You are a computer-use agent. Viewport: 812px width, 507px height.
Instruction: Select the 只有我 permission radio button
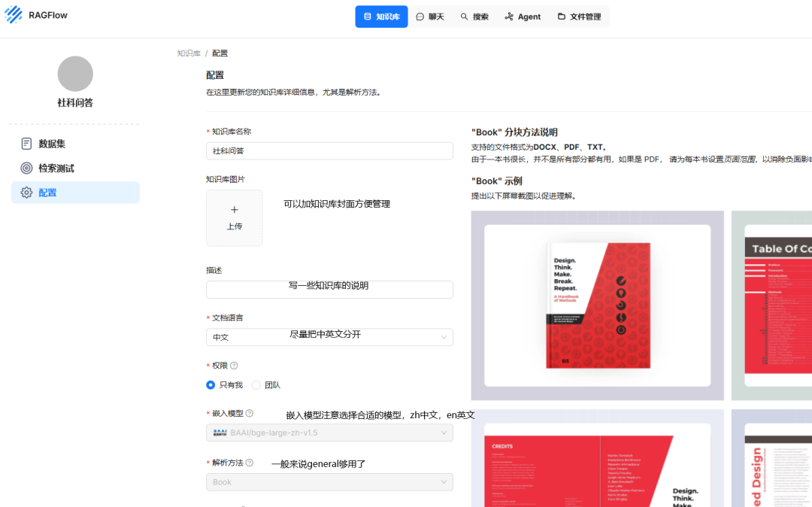point(211,385)
